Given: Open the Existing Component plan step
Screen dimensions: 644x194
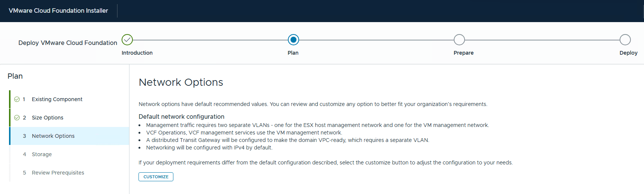Looking at the screenshot, I should click(x=69, y=99).
